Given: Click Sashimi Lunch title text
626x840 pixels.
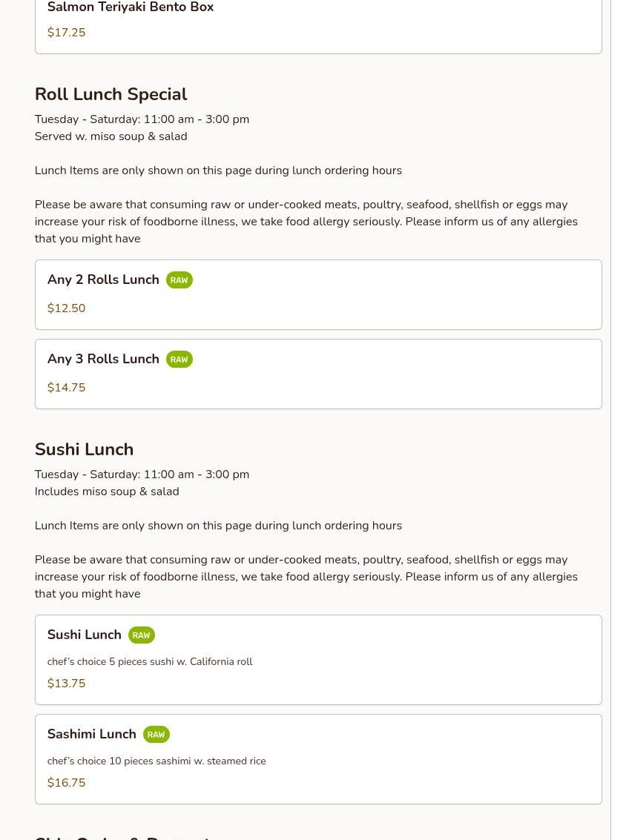Looking at the screenshot, I should 91,734.
